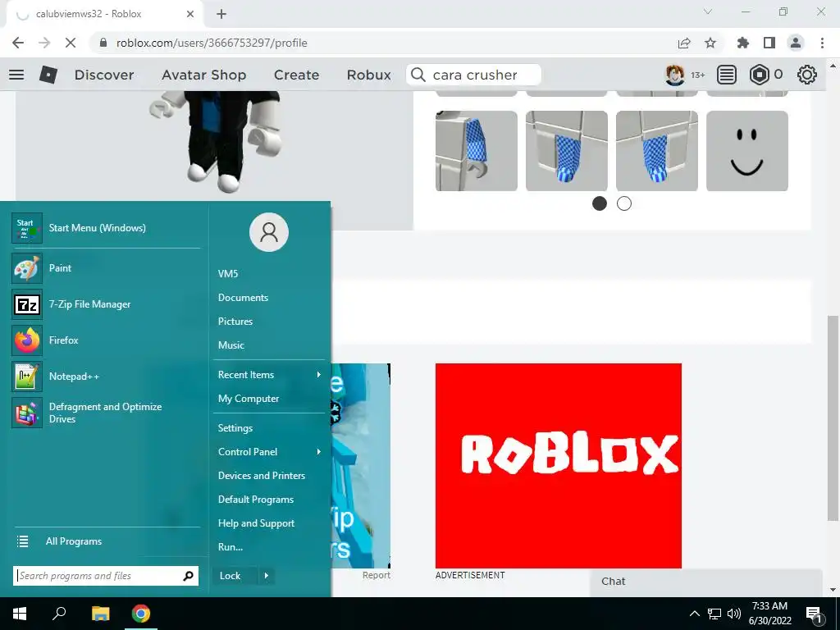The width and height of the screenshot is (840, 630).
Task: Open Music folder from Start menu
Action: pos(231,345)
